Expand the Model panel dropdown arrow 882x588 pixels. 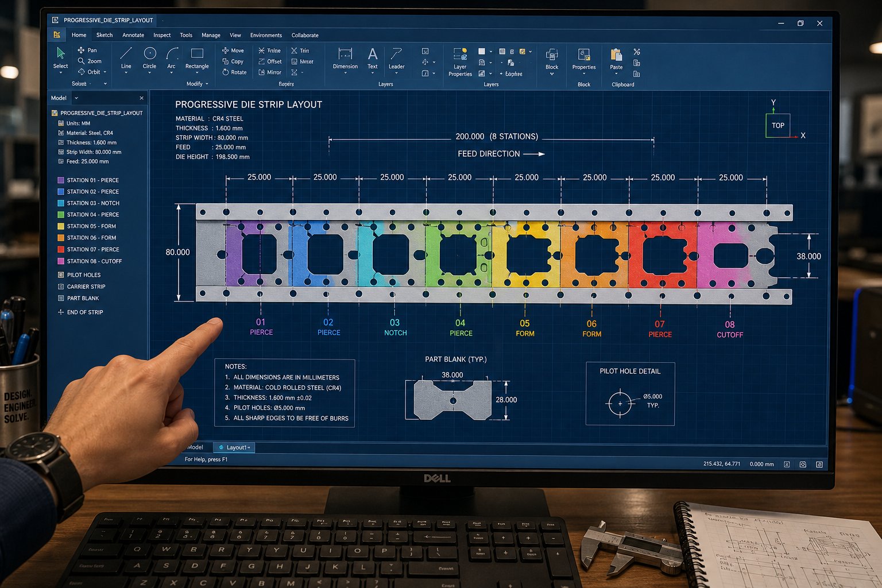tap(76, 98)
